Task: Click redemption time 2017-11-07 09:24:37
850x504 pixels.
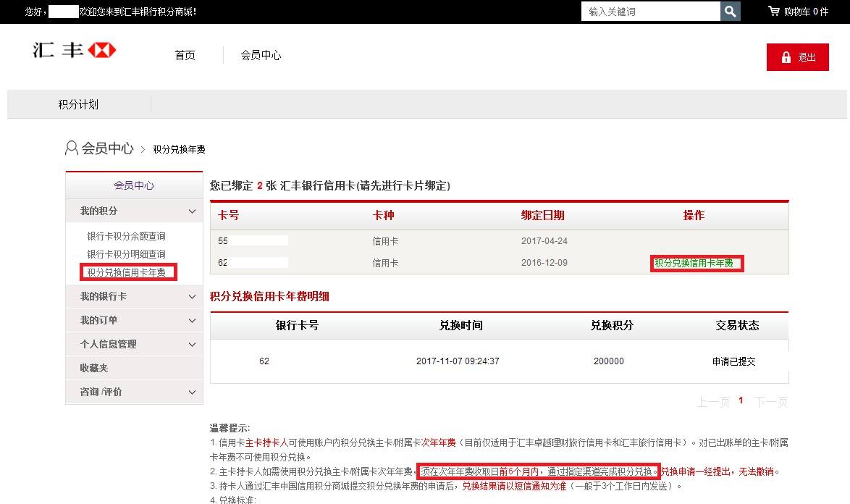Action: coord(458,361)
